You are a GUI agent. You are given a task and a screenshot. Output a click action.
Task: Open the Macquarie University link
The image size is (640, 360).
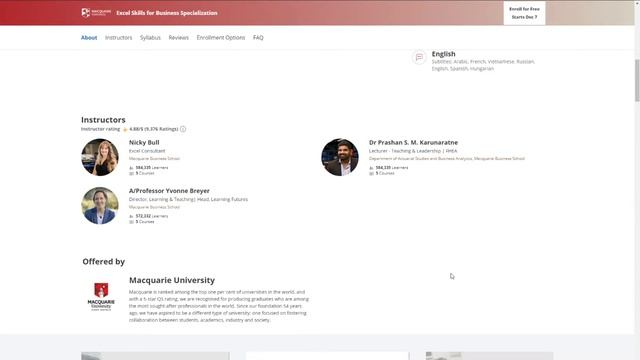(x=172, y=280)
